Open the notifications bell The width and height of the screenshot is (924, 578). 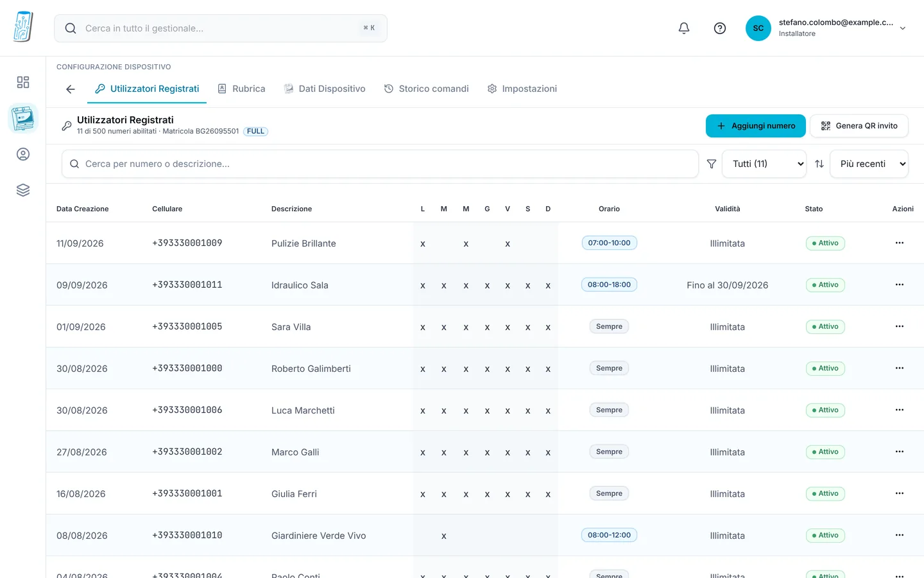(x=684, y=28)
